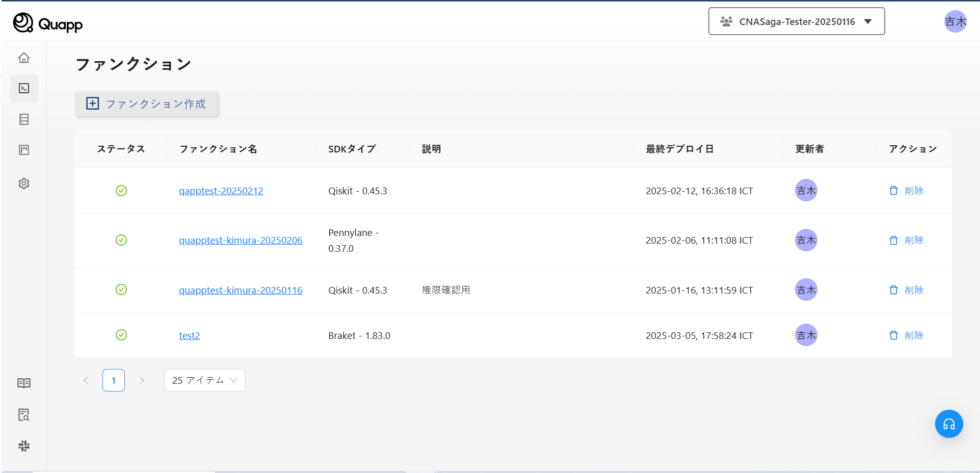Screen dimensions: 980x473
Task: Select the Functions terminal icon in sidebar
Action: click(x=24, y=88)
